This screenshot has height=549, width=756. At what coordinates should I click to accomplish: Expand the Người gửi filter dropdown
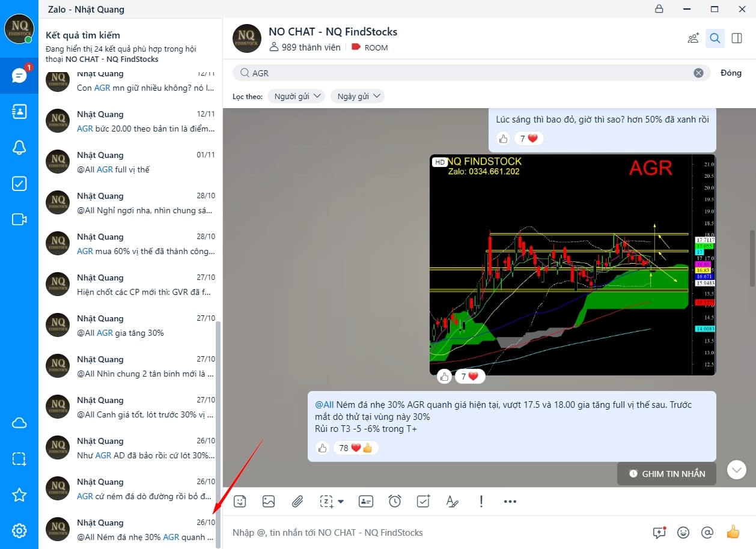click(x=296, y=96)
